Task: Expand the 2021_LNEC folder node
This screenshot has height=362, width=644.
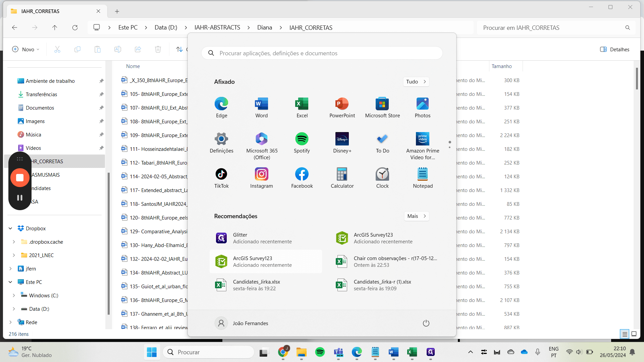Action: (x=14, y=255)
